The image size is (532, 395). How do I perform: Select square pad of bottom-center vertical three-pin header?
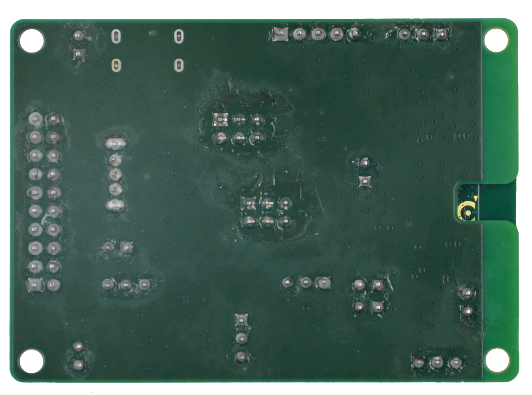pyautogui.click(x=241, y=320)
